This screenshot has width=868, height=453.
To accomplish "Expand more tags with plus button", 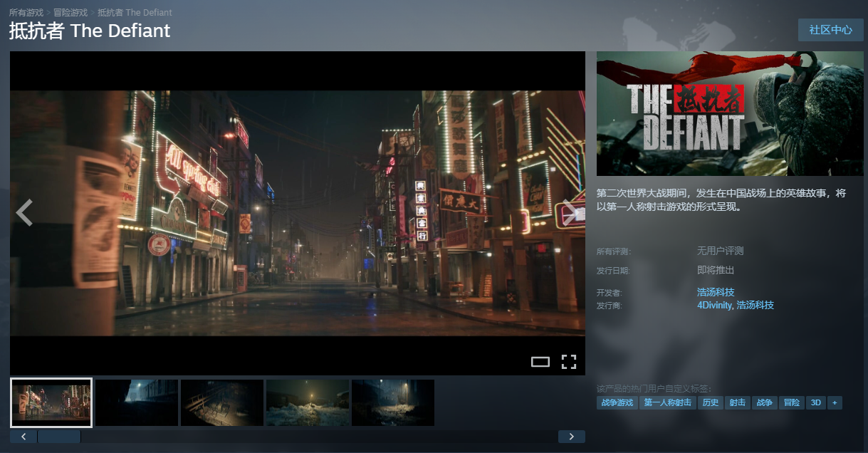I will tap(834, 402).
